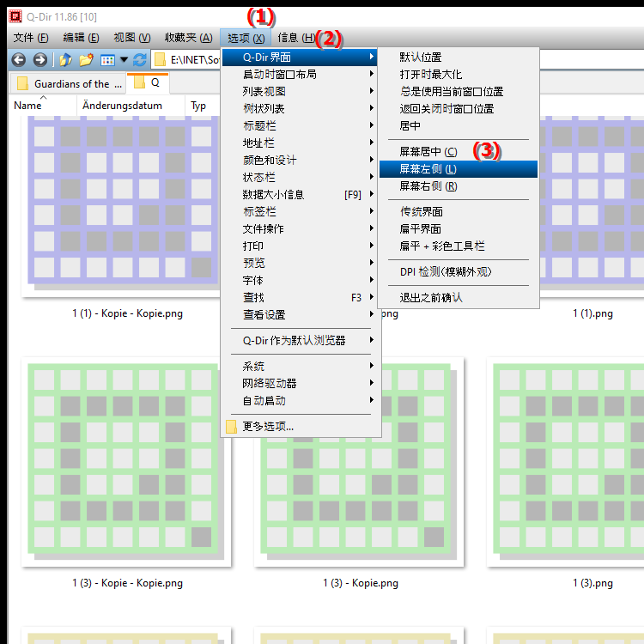This screenshot has width=644, height=644.
Task: Expand Q-Dir 作为默认浏览器 submenu
Action: click(300, 341)
